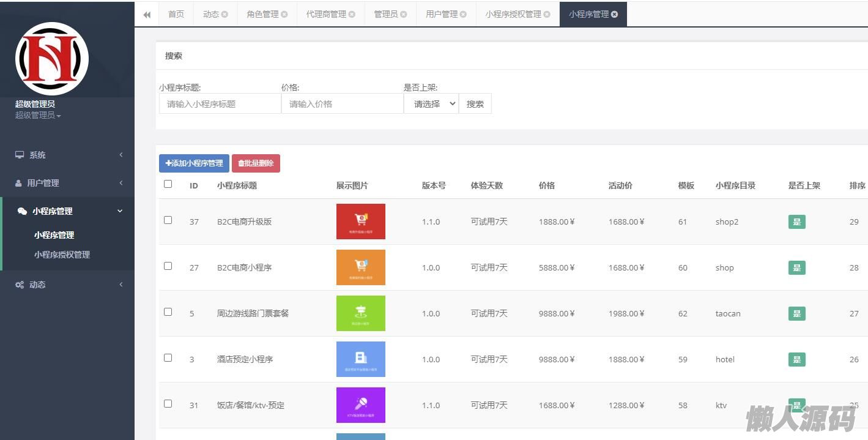Close the 动态 tab with its x icon
Viewport: 868px width, 440px height.
point(224,15)
